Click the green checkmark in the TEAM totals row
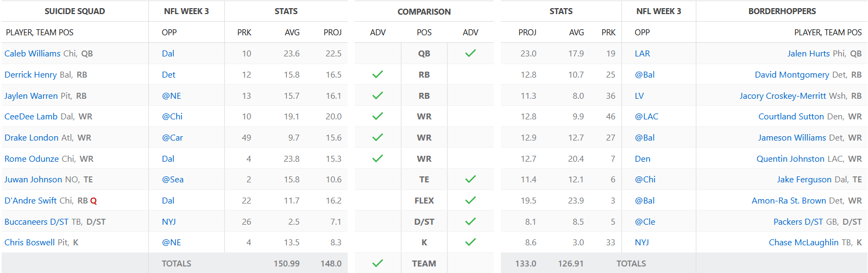This screenshot has height=273, width=868. point(378,263)
